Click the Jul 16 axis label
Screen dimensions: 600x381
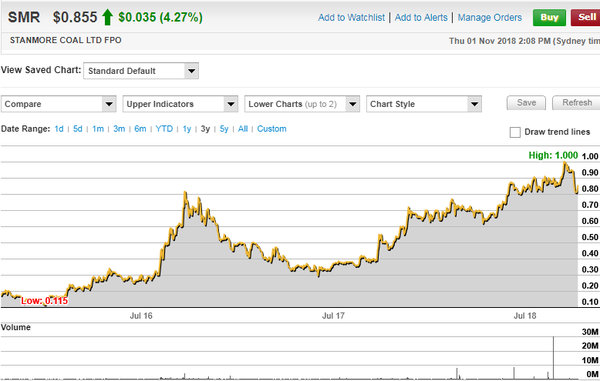click(141, 316)
